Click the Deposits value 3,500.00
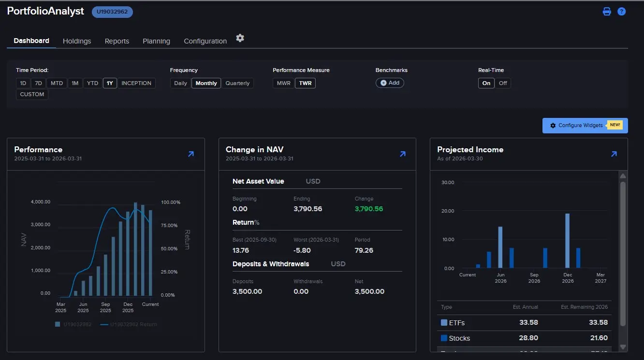Viewport: 644px width, 360px height. point(248,291)
